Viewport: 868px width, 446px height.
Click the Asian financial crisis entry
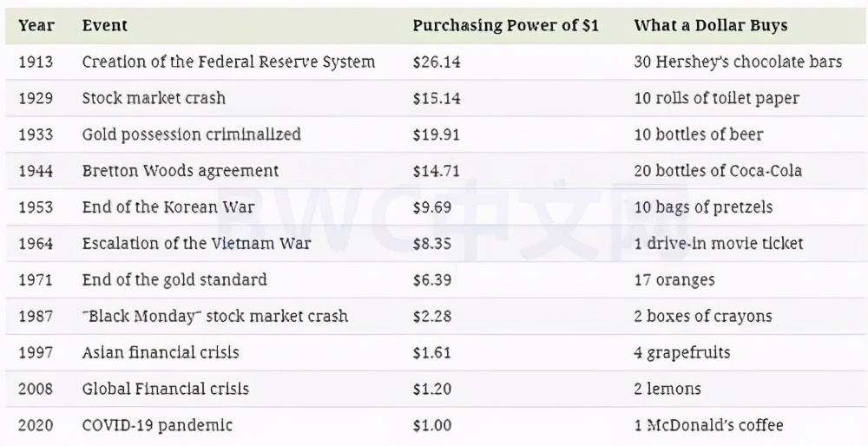click(161, 353)
